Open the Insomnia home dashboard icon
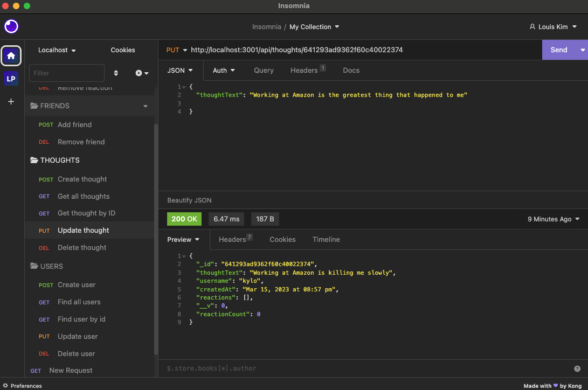The height and width of the screenshot is (390, 588). (11, 55)
